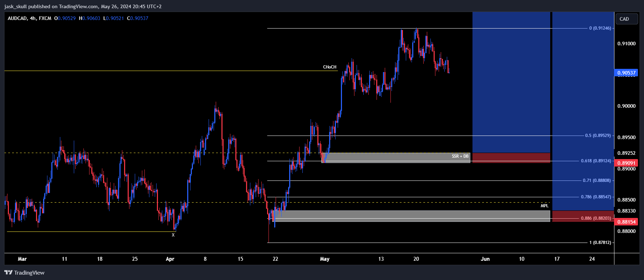Click the 13 date label on time axis
The width and height of the screenshot is (644, 280).
click(381, 259)
